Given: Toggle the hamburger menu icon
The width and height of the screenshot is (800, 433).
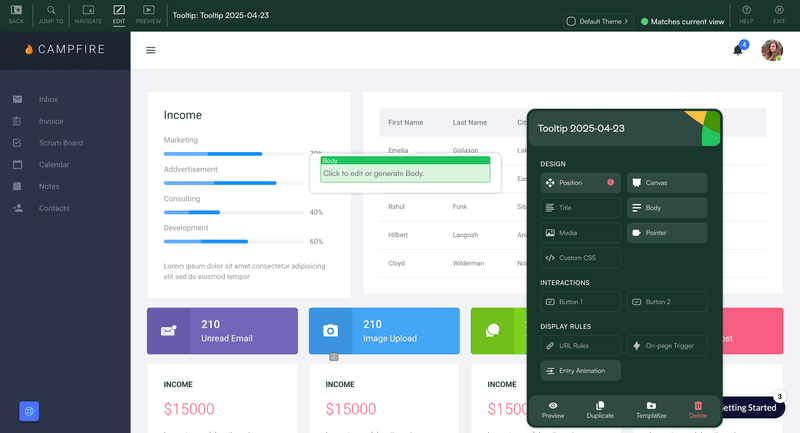Looking at the screenshot, I should [x=151, y=50].
